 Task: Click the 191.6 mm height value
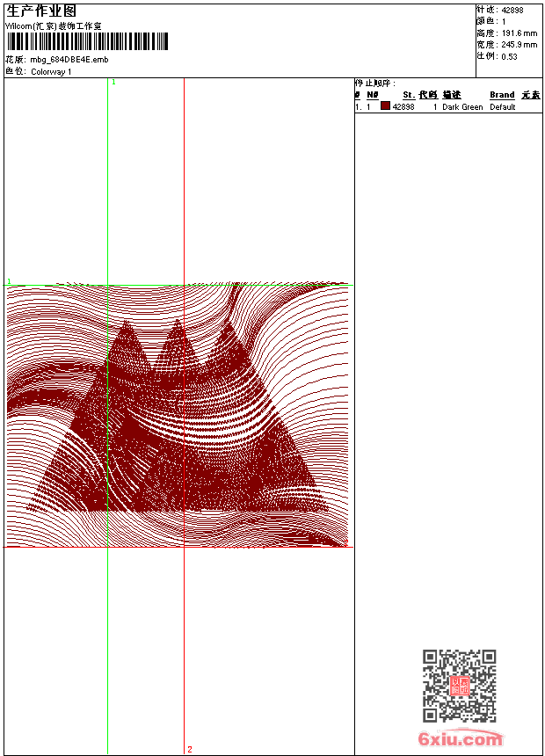coord(519,33)
